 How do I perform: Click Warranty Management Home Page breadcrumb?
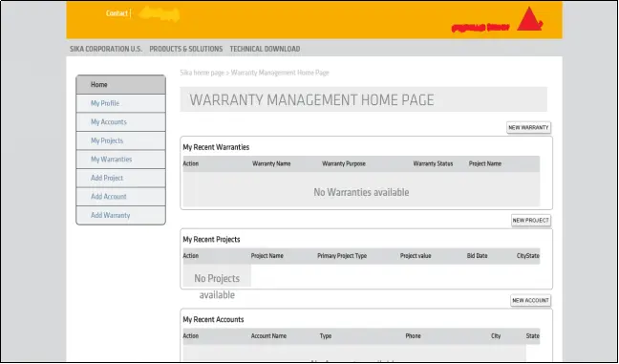(x=280, y=73)
